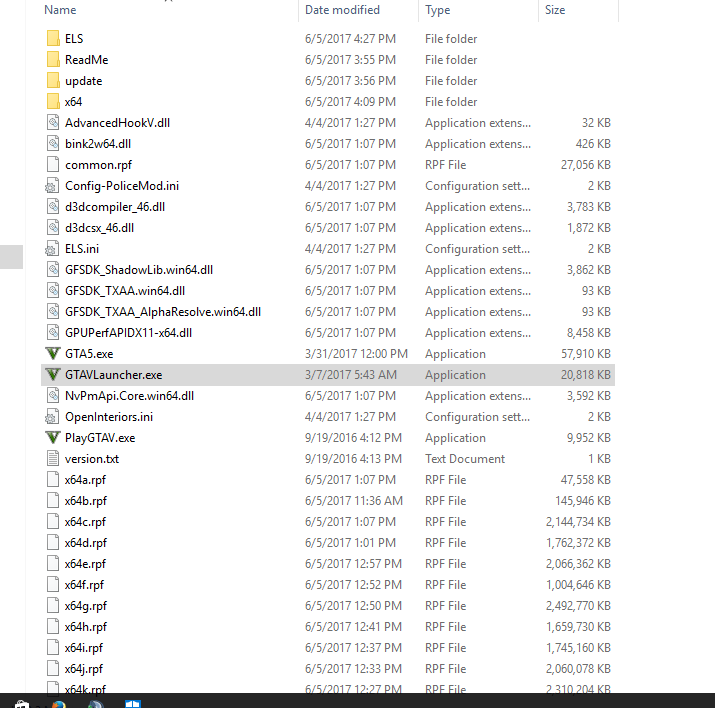This screenshot has height=708, width=715.
Task: Click the x64f.rpf file name
Action: coord(84,584)
